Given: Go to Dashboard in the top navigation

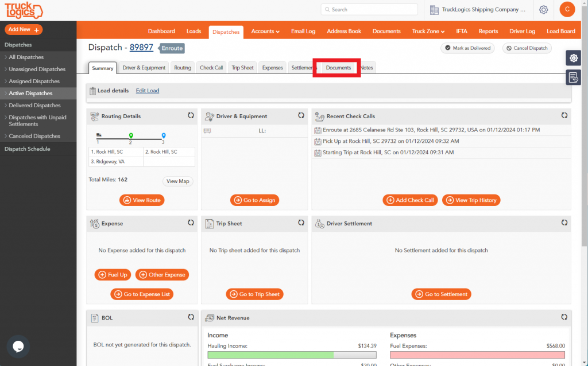Looking at the screenshot, I should tap(161, 32).
